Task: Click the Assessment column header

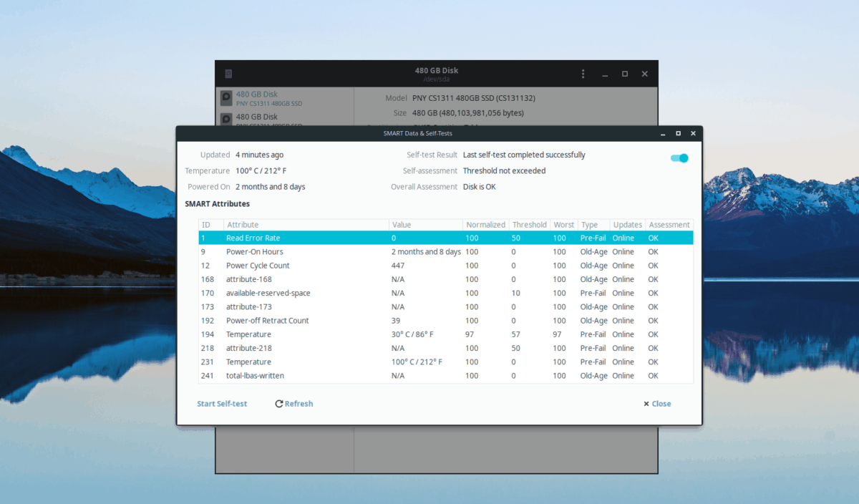Action: pyautogui.click(x=669, y=224)
